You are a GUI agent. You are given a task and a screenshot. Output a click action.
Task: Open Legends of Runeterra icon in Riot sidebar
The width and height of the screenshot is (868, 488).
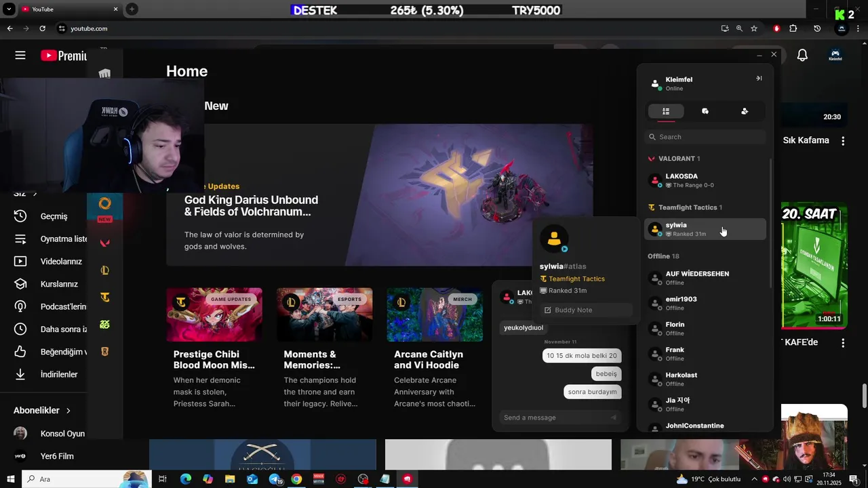click(x=104, y=352)
